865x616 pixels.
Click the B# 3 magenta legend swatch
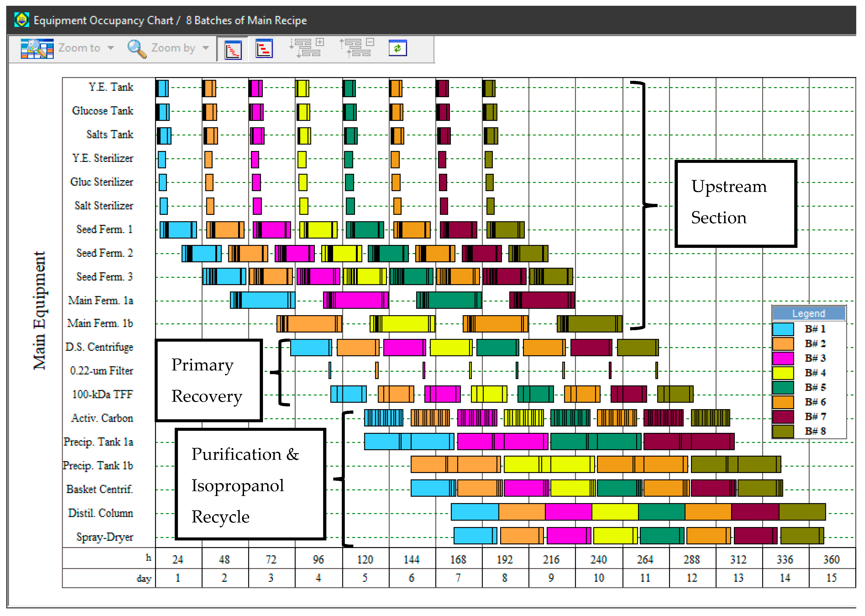(783, 358)
